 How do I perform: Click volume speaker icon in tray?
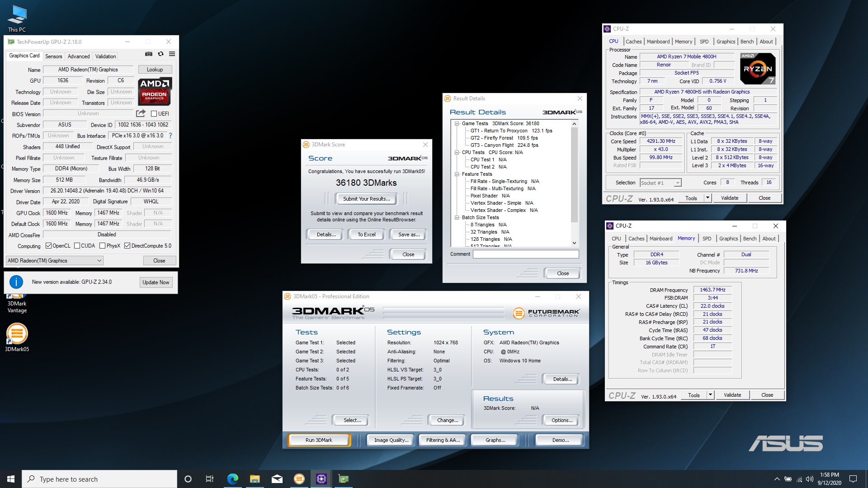point(810,479)
